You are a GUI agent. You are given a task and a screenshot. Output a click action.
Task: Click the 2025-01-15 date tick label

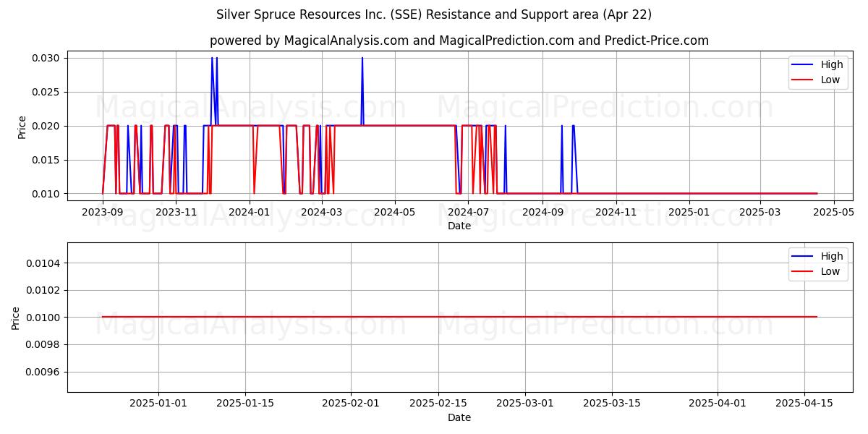click(245, 404)
